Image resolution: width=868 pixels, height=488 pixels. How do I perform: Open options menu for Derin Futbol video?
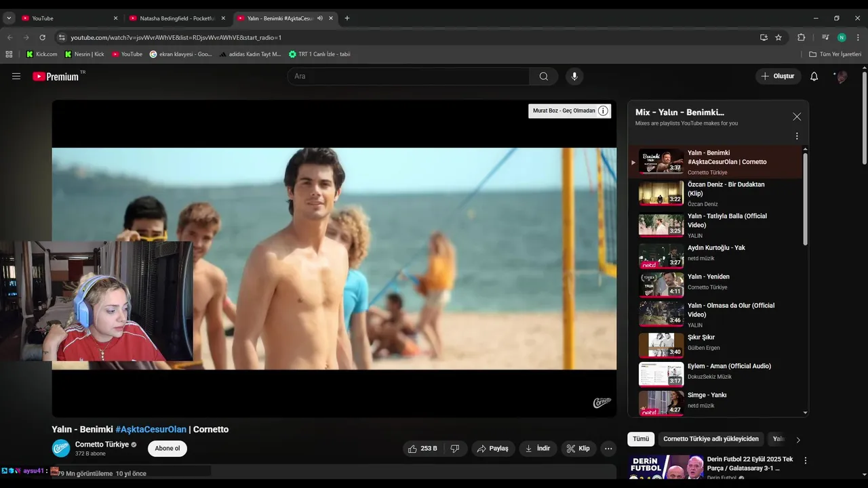click(806, 461)
